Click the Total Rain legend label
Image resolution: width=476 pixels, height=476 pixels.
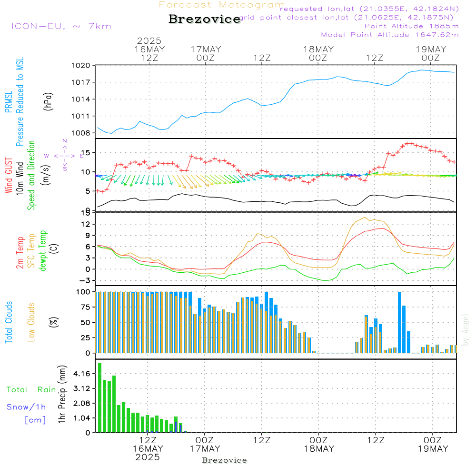point(31,390)
